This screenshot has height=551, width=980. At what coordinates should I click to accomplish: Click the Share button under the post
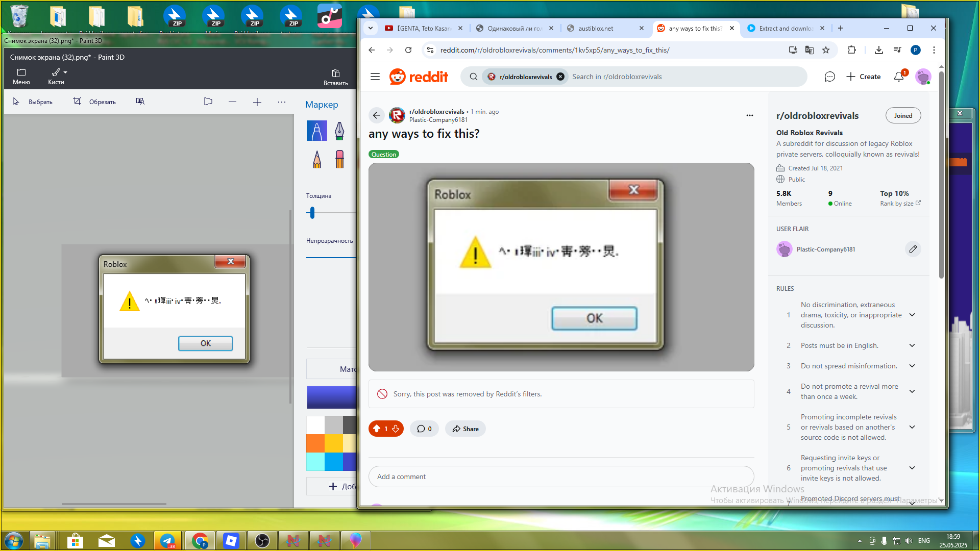pyautogui.click(x=465, y=429)
